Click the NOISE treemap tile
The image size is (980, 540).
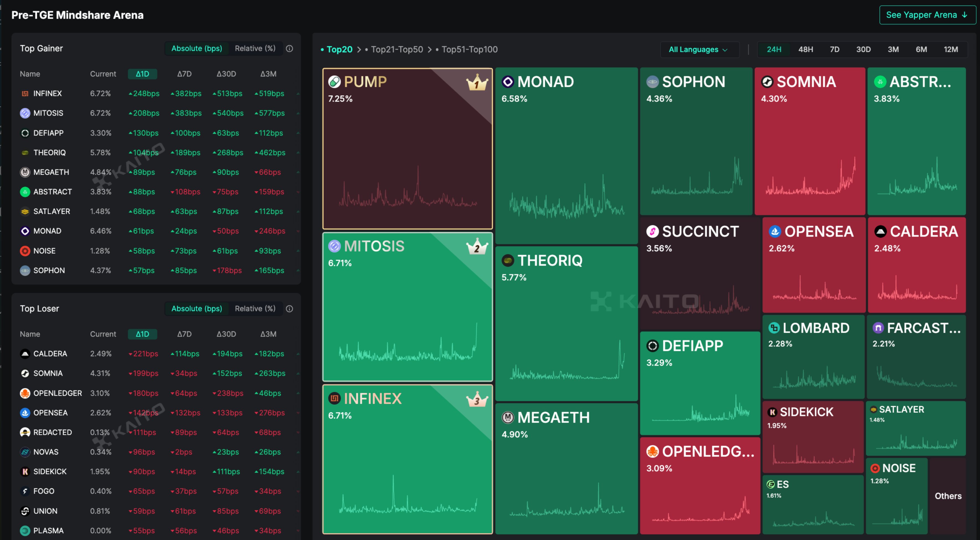point(897,496)
